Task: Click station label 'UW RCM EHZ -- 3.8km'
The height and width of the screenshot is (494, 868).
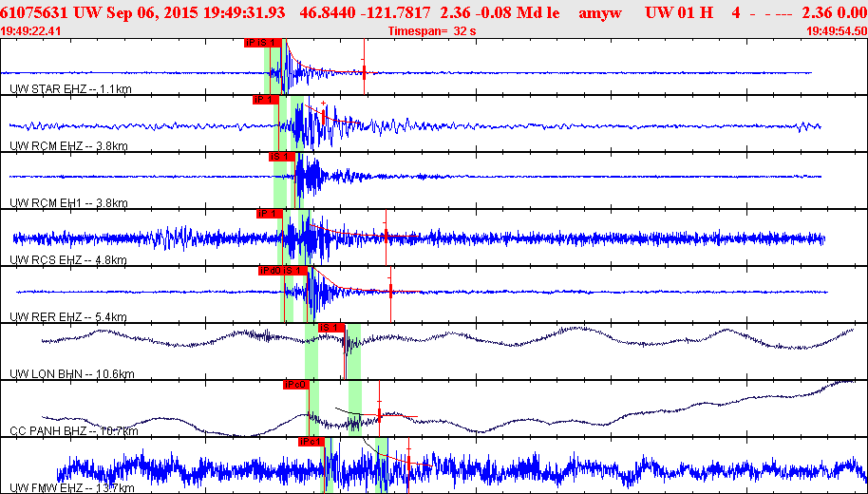Action: coord(69,146)
